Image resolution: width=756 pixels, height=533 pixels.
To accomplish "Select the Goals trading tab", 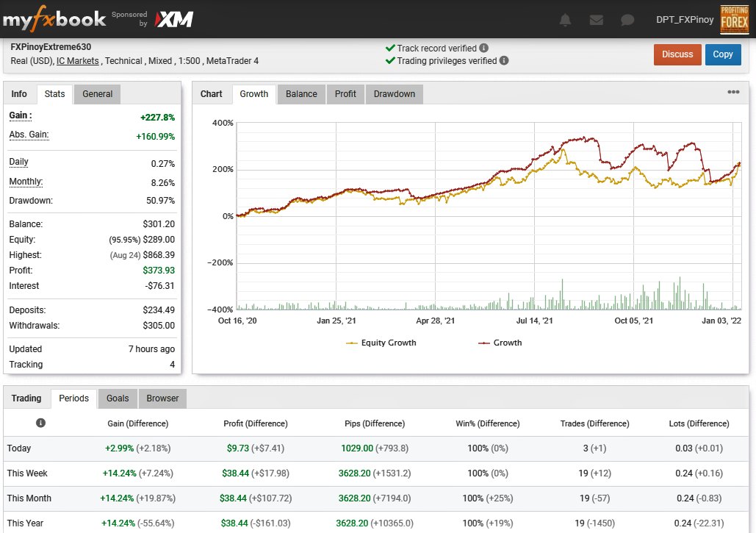I will (x=118, y=398).
